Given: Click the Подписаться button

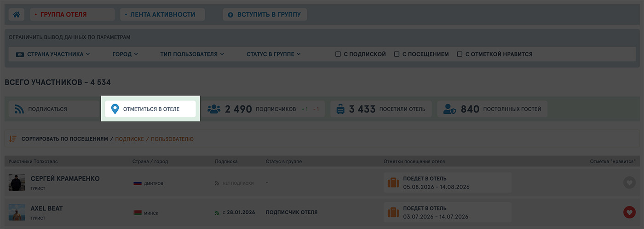Looking at the screenshot, I should point(55,109).
